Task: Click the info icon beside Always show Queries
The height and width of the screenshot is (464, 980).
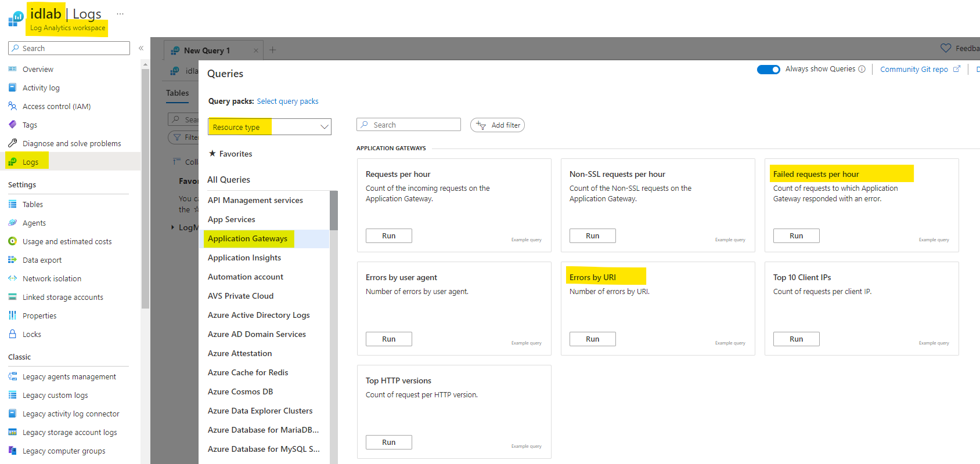Action: click(x=862, y=69)
